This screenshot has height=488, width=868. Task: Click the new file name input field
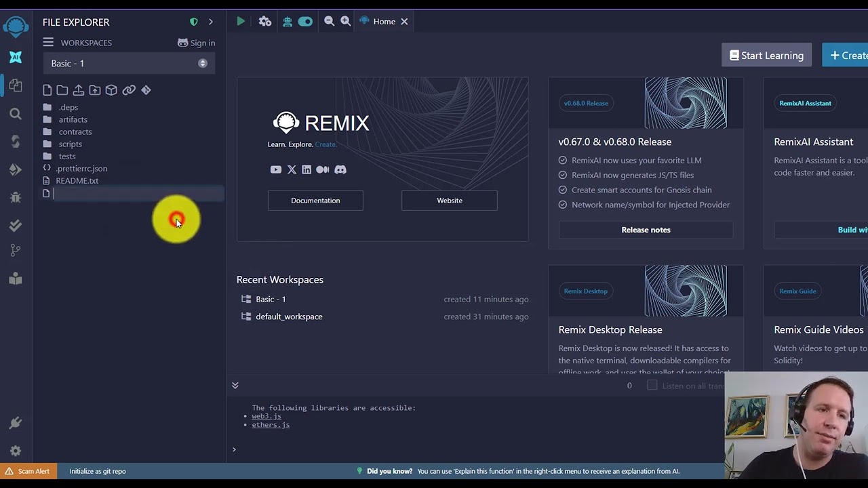[x=138, y=194]
